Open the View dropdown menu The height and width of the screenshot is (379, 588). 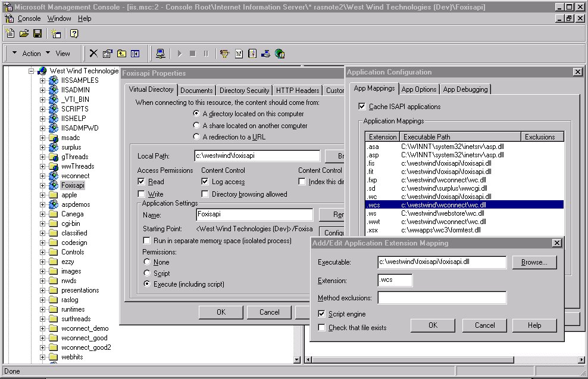(58, 54)
